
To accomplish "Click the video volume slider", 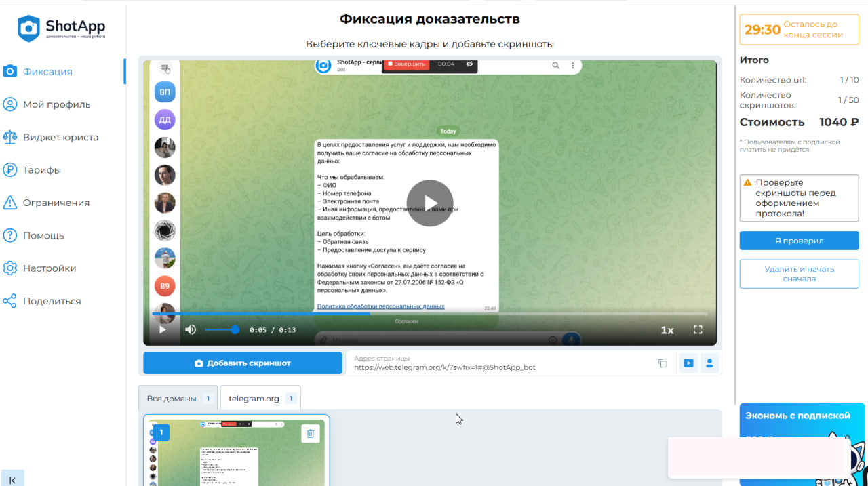I will tap(222, 329).
